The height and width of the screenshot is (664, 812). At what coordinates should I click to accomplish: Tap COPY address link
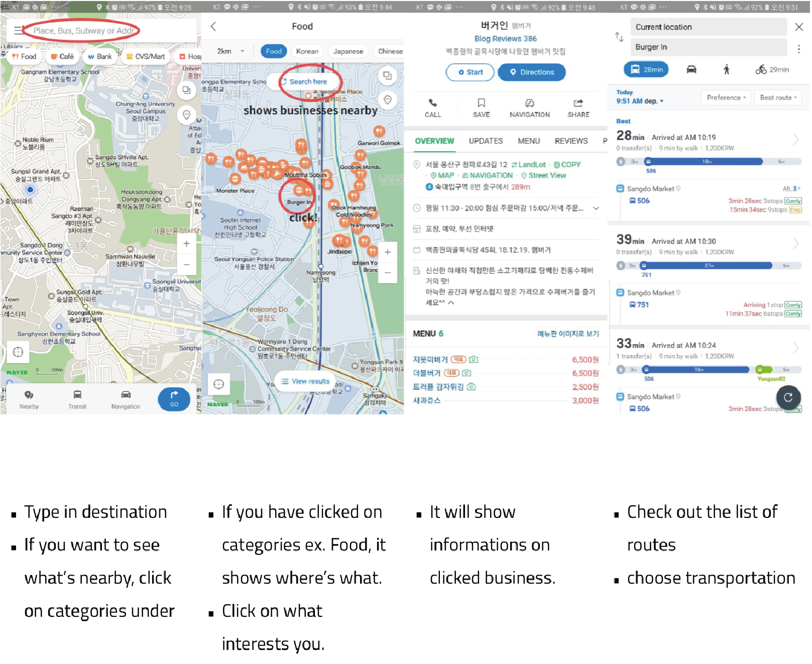[567, 165]
